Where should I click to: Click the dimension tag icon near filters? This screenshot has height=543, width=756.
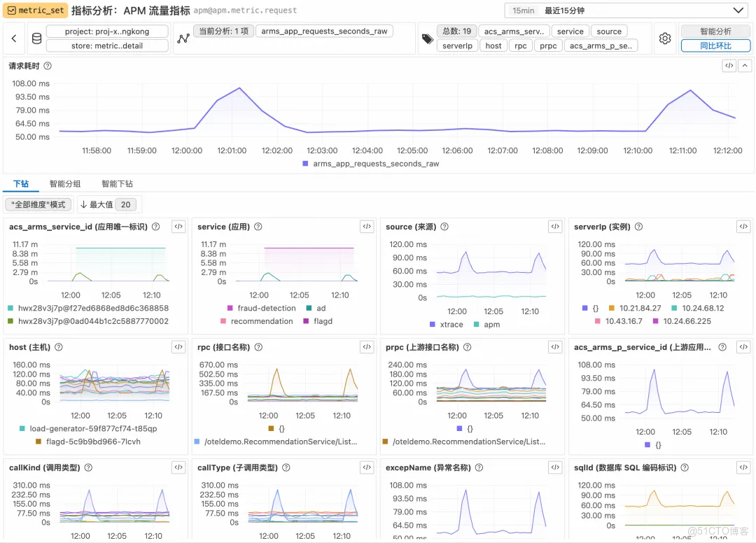(428, 38)
